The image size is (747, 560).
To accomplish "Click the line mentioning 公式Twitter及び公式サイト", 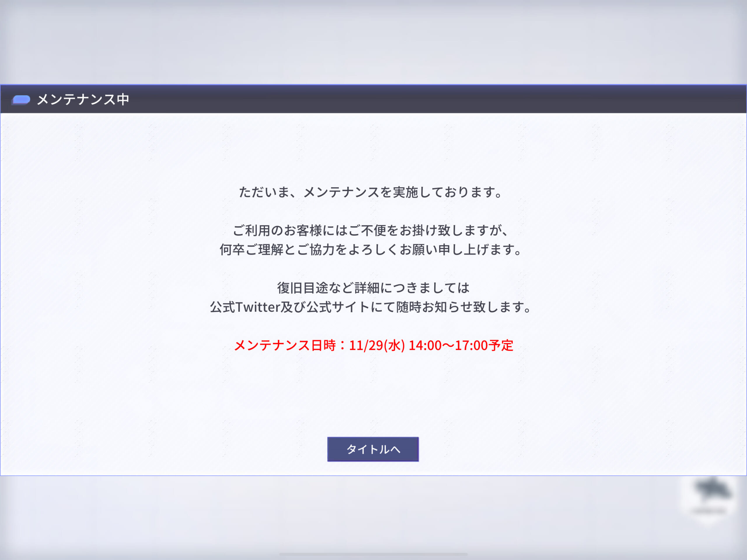I will (371, 307).
